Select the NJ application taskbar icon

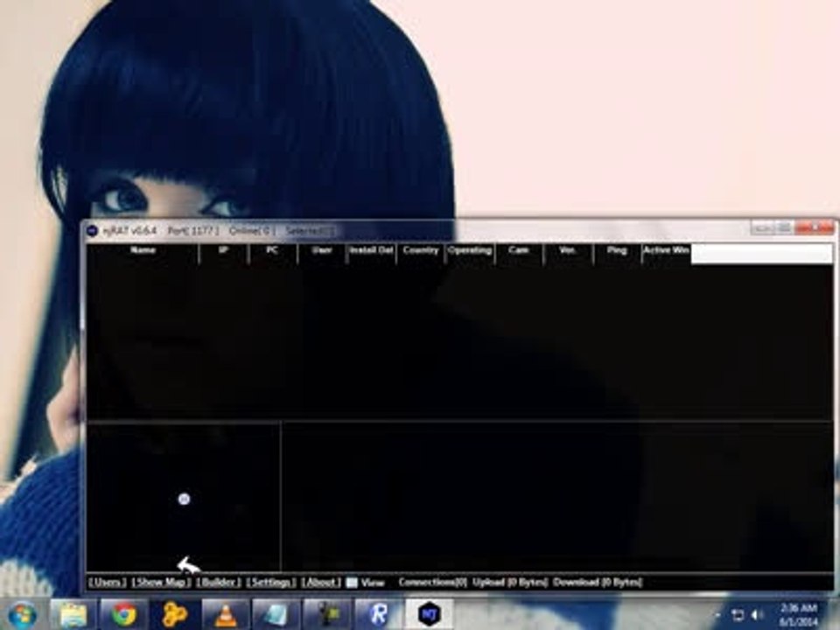[429, 613]
